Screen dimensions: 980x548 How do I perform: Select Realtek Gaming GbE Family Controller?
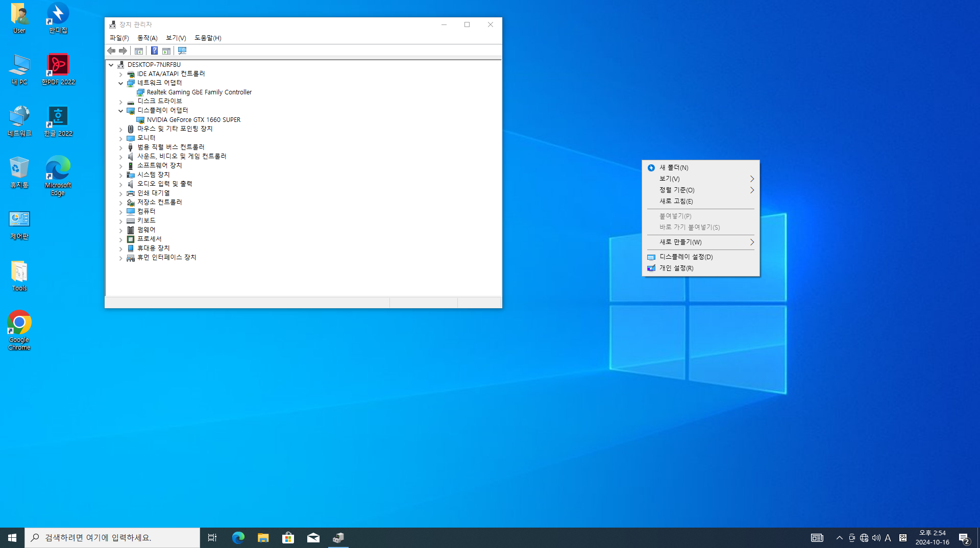[199, 92]
